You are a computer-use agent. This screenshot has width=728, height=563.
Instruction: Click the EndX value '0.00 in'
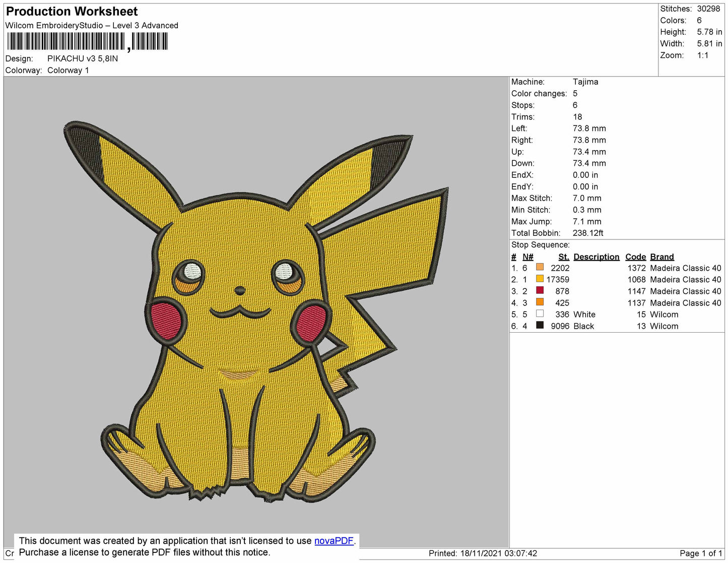pyautogui.click(x=585, y=175)
